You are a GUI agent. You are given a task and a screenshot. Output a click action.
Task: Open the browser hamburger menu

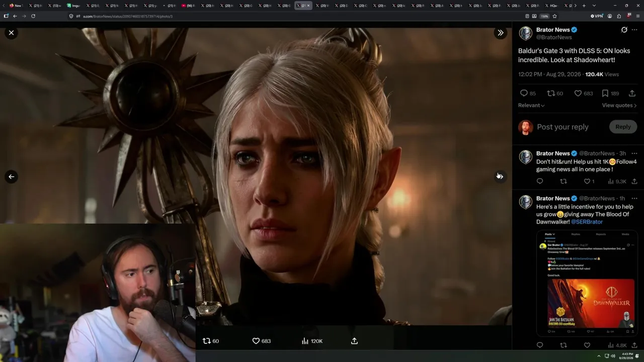tap(637, 16)
